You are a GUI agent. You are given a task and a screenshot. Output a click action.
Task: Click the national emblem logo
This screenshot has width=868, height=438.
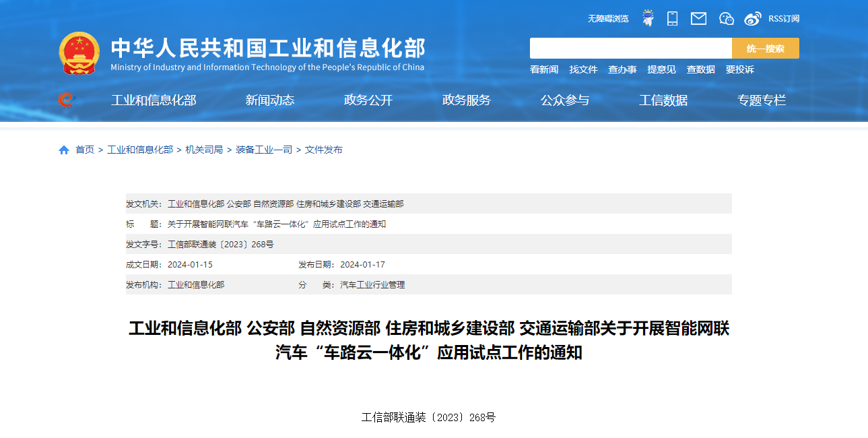point(79,53)
